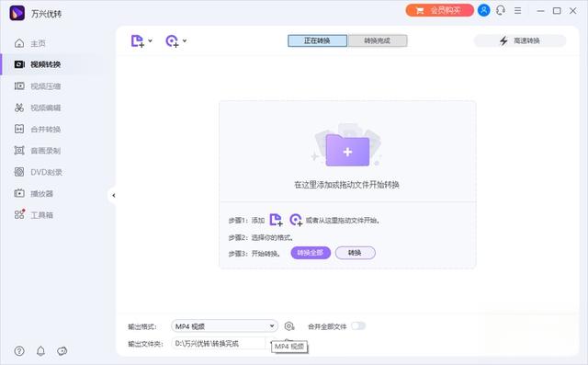Screen dimensions: 588x365
Task: Click the player icon in sidebar
Action: click(19, 193)
